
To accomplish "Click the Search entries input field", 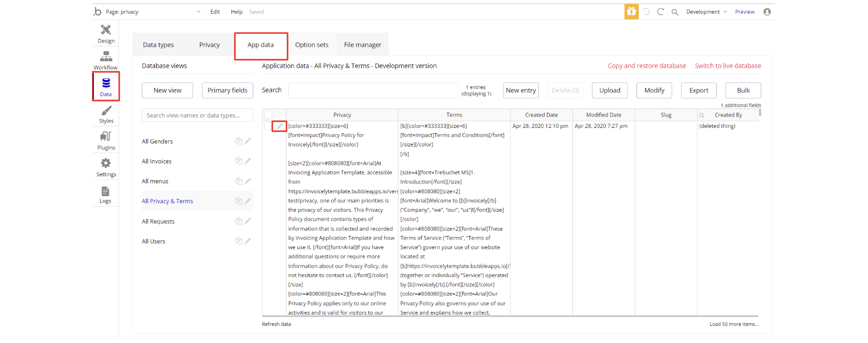I will click(x=373, y=90).
